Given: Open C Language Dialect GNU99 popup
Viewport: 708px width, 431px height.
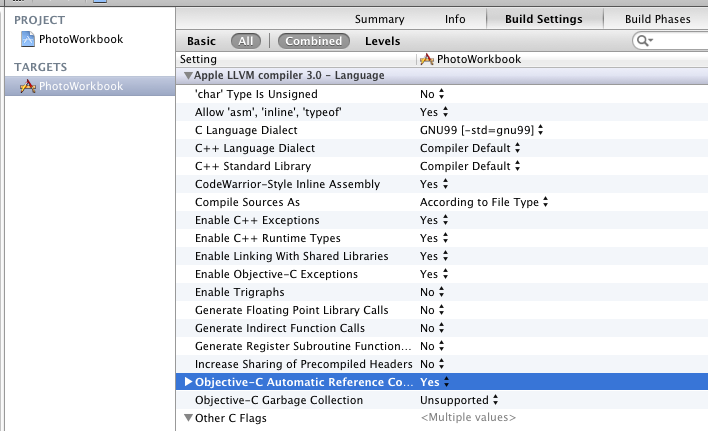Looking at the screenshot, I should coord(481,130).
